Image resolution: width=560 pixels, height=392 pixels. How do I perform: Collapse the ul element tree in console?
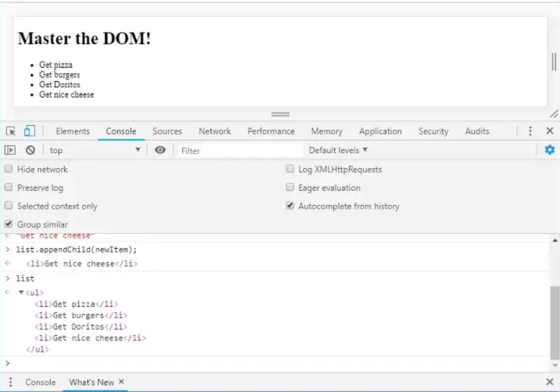pos(21,293)
